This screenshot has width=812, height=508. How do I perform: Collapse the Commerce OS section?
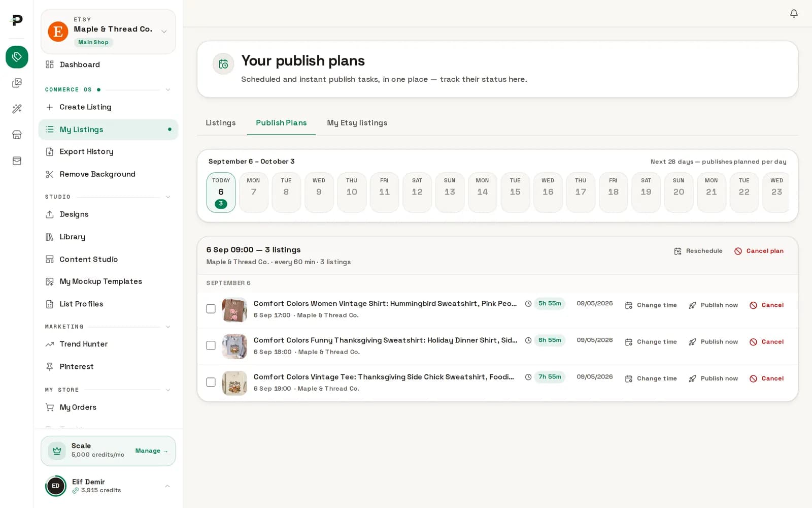168,90
